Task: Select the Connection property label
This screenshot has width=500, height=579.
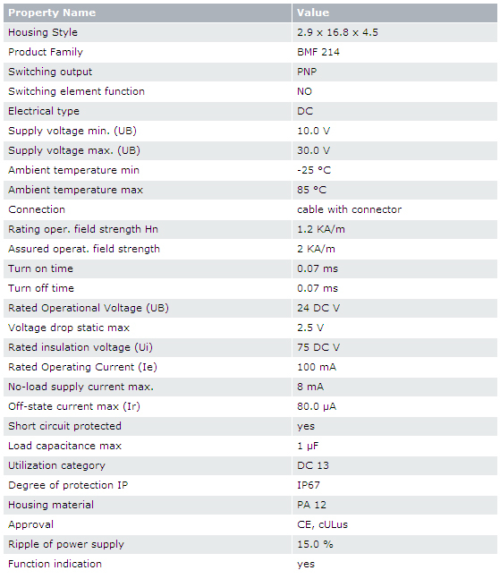Action: tap(37, 209)
